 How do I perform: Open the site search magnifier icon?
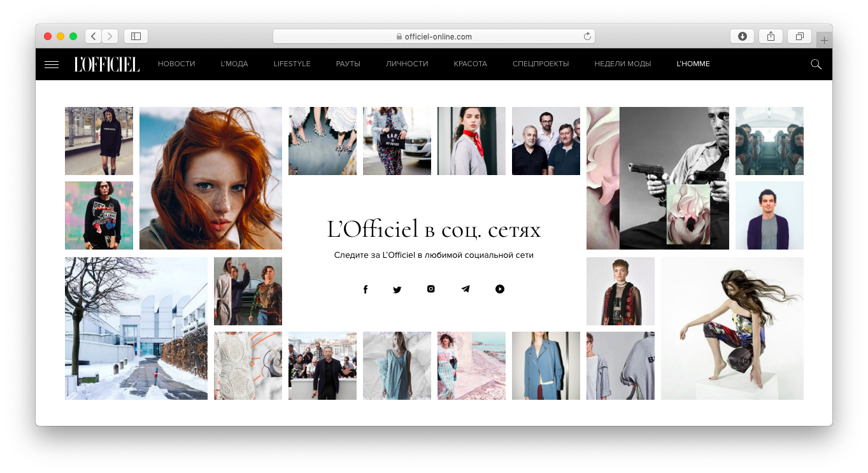tap(816, 64)
